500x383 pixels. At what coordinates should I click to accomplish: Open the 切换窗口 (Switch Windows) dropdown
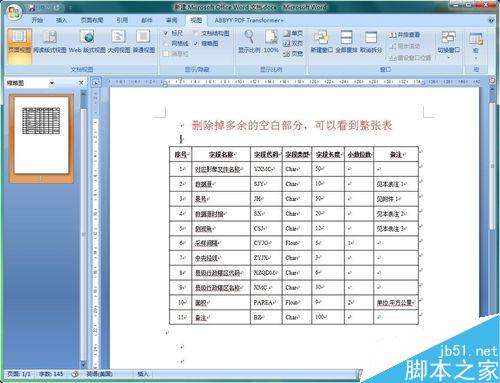click(448, 45)
